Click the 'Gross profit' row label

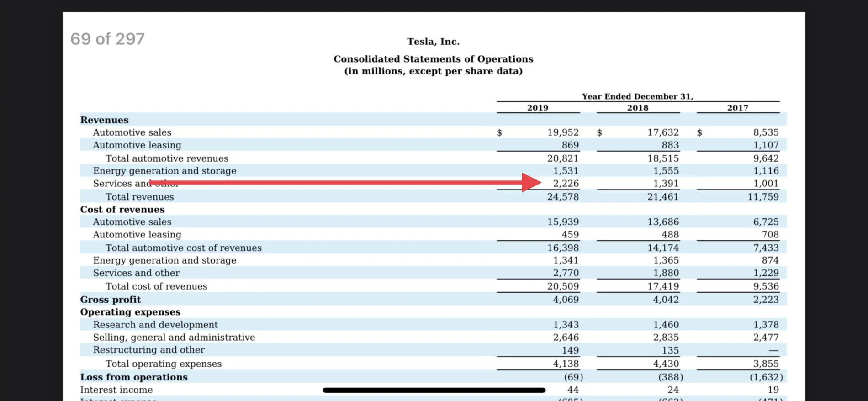[111, 299]
